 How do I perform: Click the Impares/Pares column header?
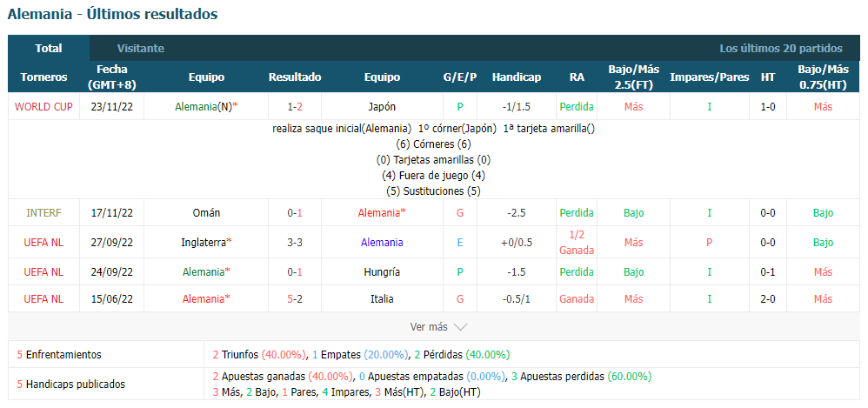[709, 77]
